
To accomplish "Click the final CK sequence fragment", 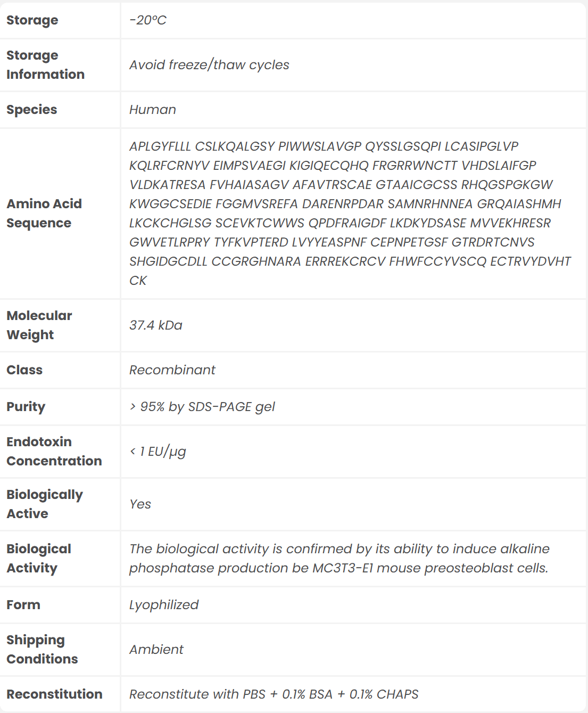I will coord(138,281).
